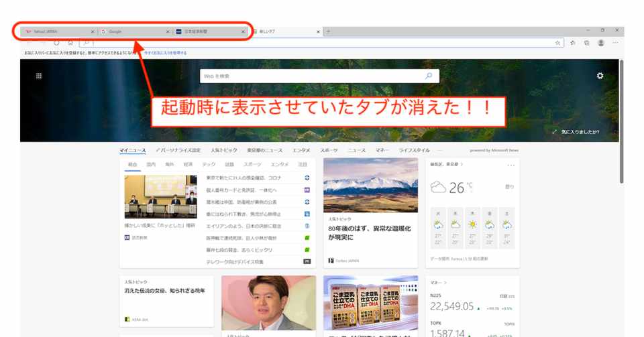Switch to the Google tab
The image size is (644, 337).
(x=136, y=31)
